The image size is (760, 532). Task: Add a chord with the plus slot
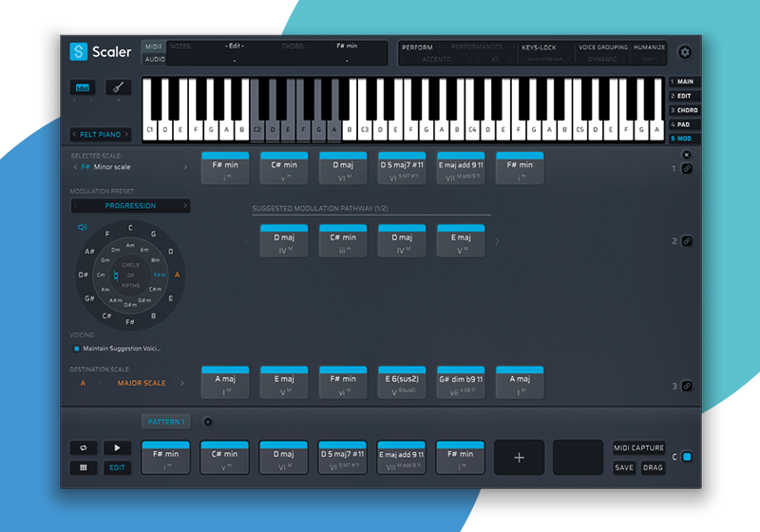tap(519, 457)
